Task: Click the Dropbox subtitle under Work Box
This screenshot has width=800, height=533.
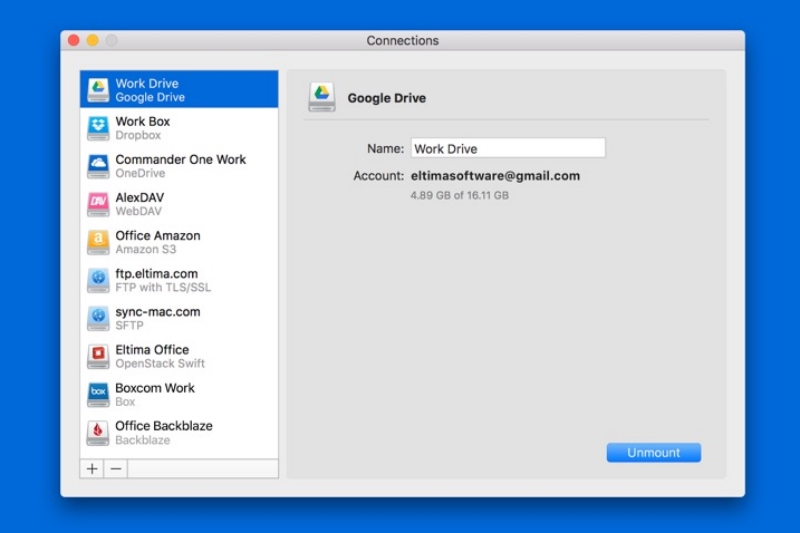Action: 138,135
